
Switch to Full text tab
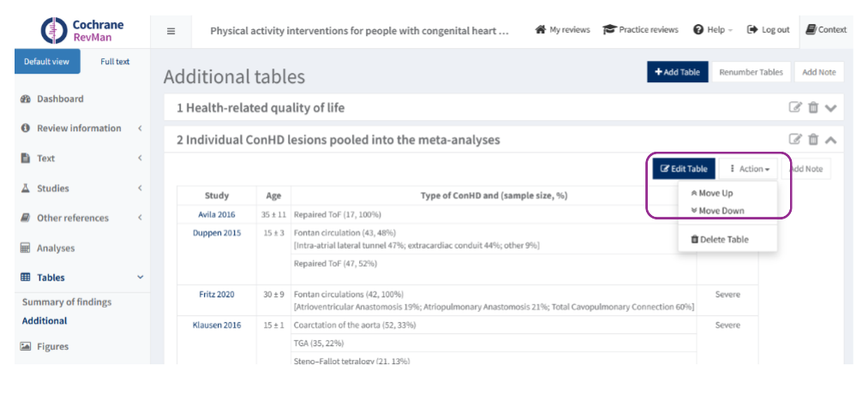[x=115, y=62]
